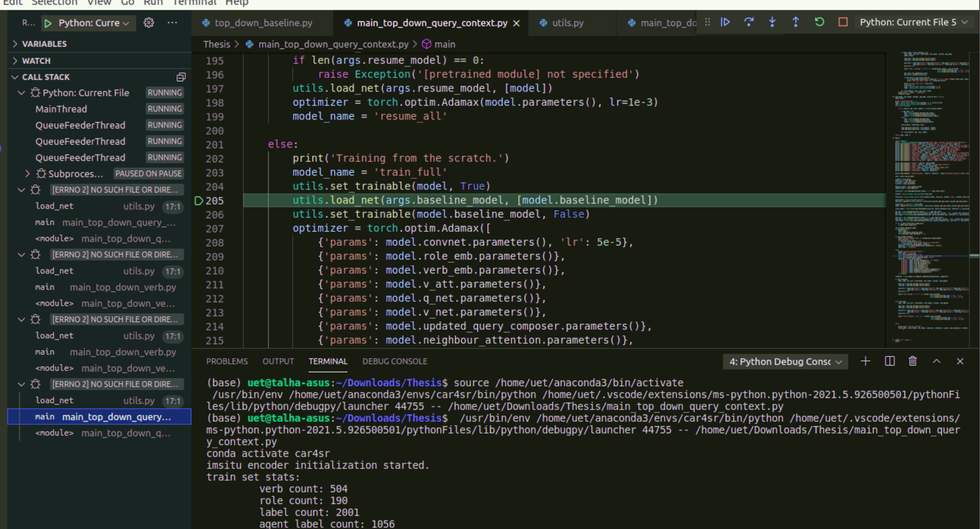Open the Python Debug Console terminal dropdown
Image resolution: width=980 pixels, height=529 pixels.
click(785, 361)
